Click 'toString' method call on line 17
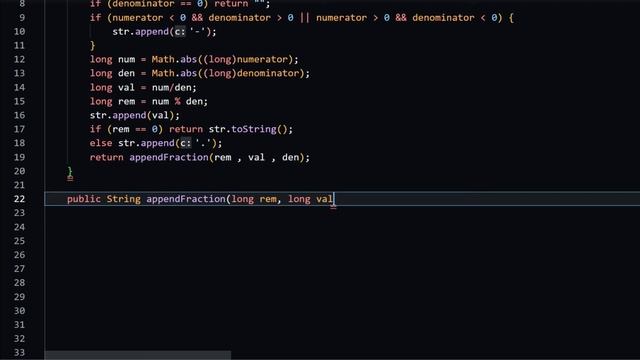 [x=254, y=129]
